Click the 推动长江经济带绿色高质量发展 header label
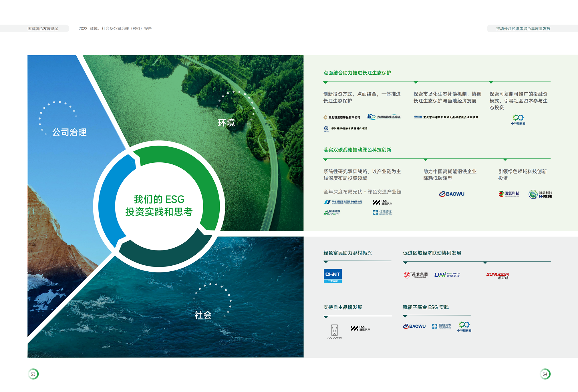This screenshot has width=578, height=392. tap(523, 29)
